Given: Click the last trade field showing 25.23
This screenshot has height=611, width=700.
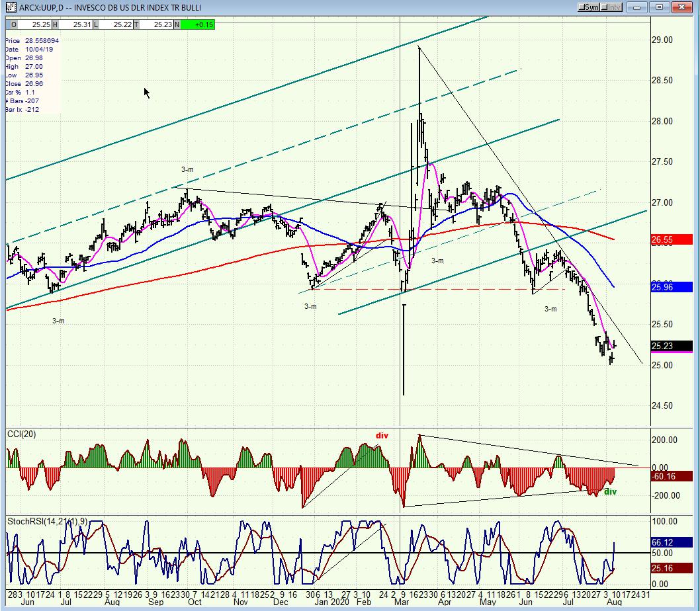Looking at the screenshot, I should point(157,24).
